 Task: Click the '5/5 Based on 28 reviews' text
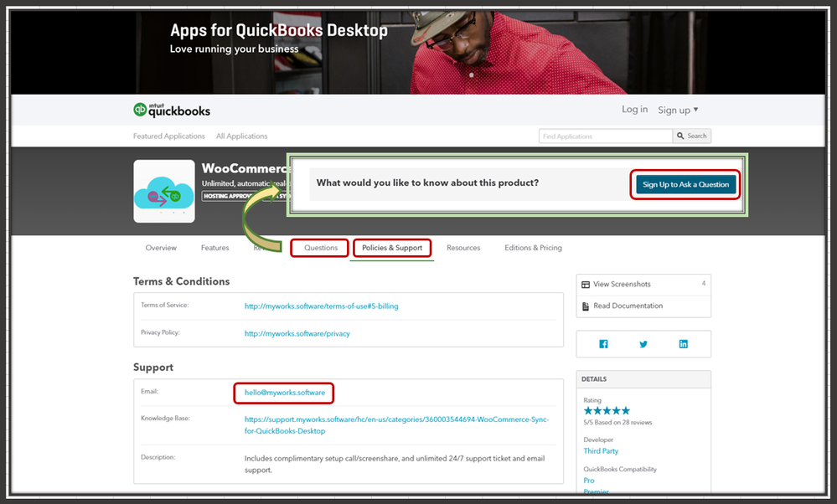tap(617, 423)
